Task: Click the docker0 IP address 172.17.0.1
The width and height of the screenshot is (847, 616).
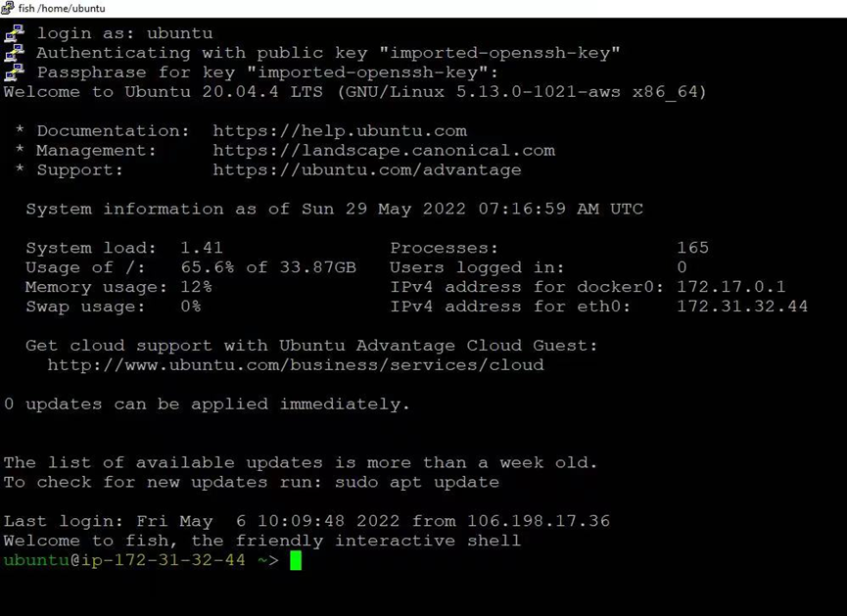Action: coord(731,287)
